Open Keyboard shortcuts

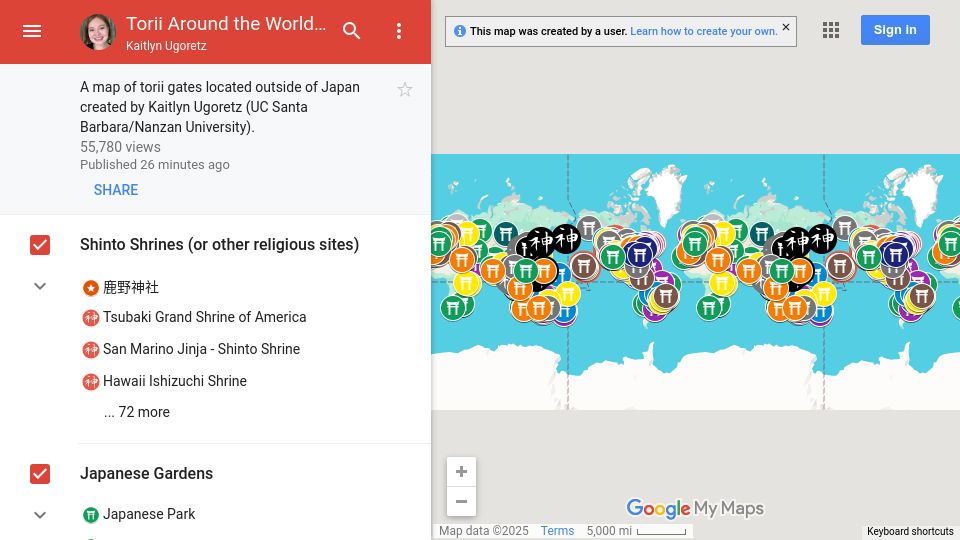pyautogui.click(x=910, y=531)
